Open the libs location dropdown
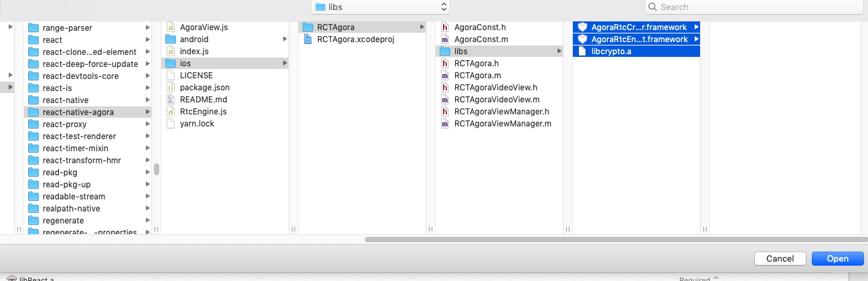The height and width of the screenshot is (281, 868). click(x=381, y=7)
